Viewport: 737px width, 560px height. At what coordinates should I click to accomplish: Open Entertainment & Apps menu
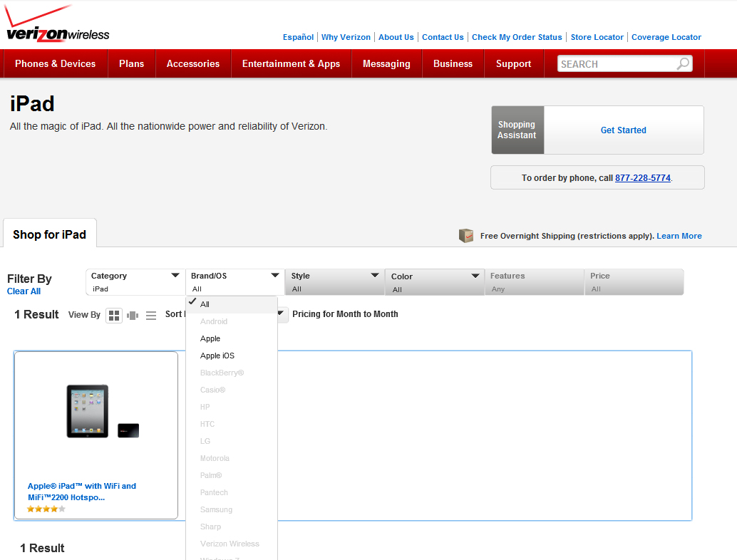tap(291, 63)
